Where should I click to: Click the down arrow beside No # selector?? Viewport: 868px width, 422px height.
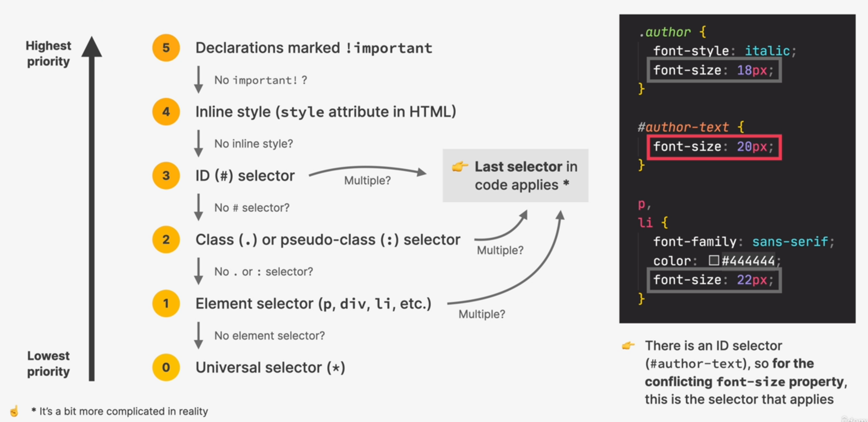[x=199, y=207]
